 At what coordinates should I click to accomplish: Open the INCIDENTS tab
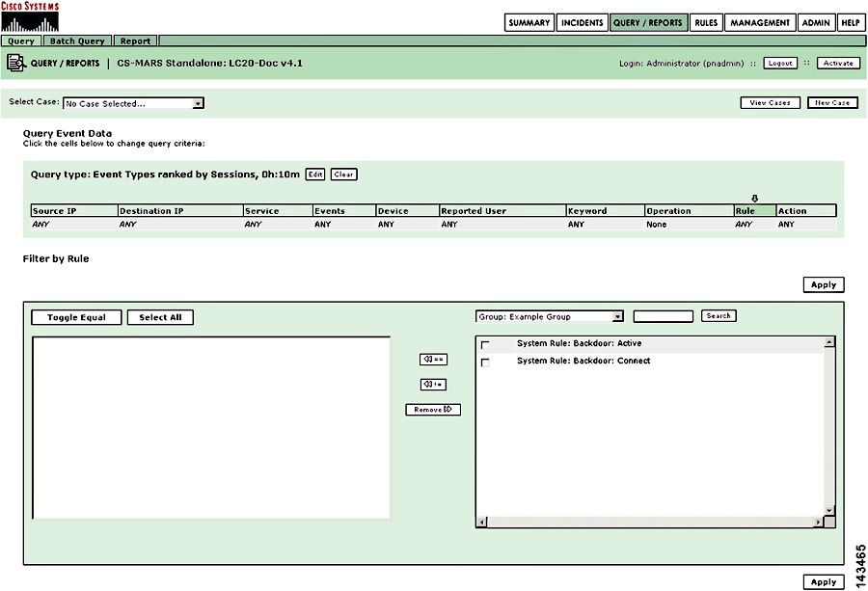tap(582, 23)
